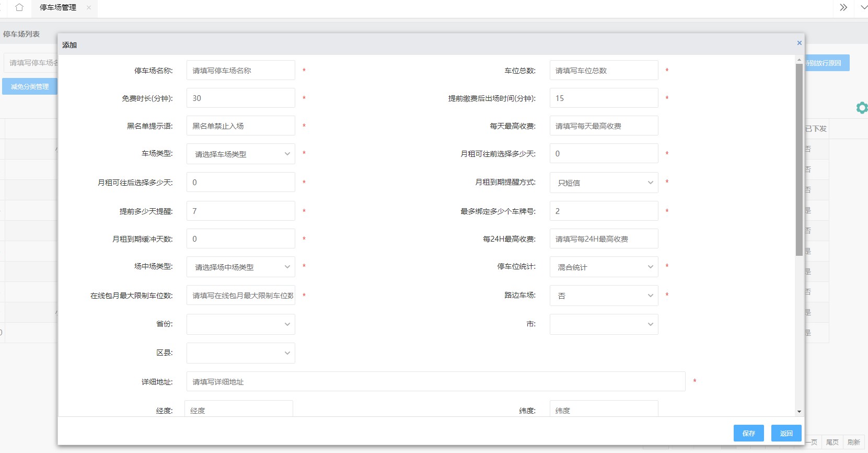868x453 pixels.
Task: Click 尾页 pagination button
Action: pos(832,442)
